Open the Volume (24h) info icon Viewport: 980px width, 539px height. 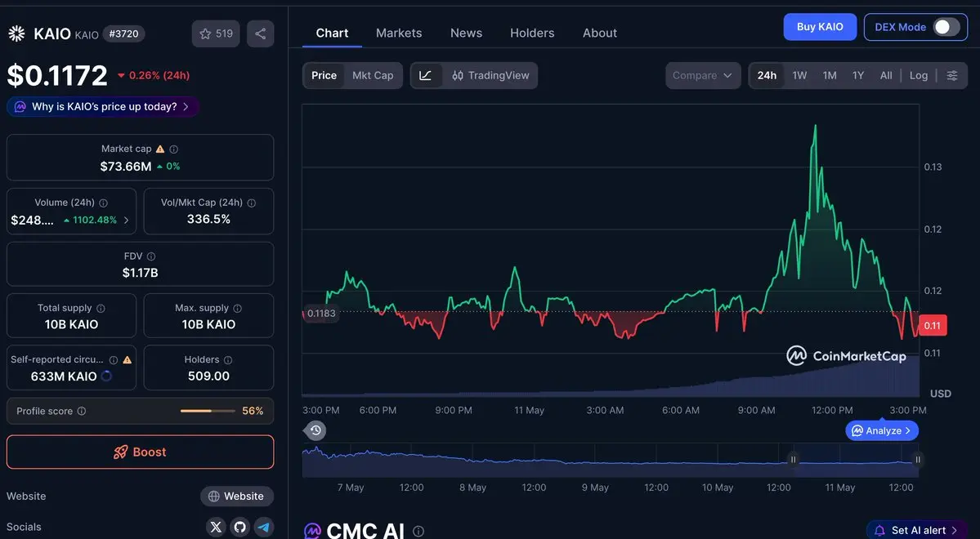click(x=103, y=203)
